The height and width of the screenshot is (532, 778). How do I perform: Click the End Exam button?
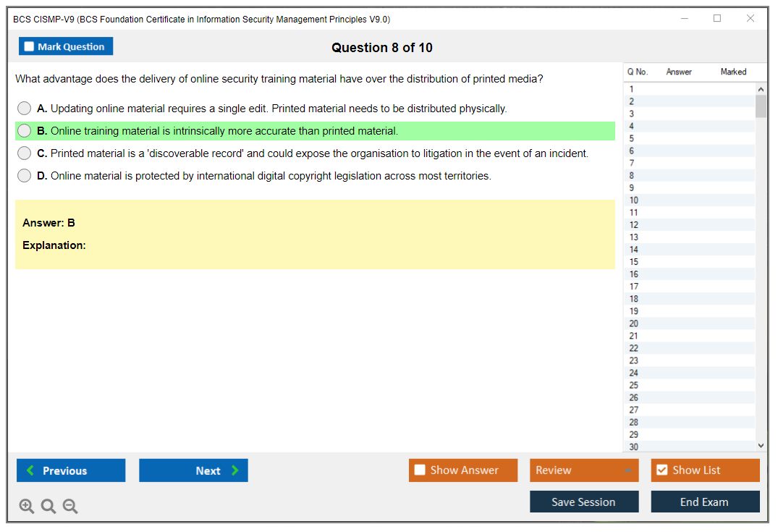click(704, 502)
